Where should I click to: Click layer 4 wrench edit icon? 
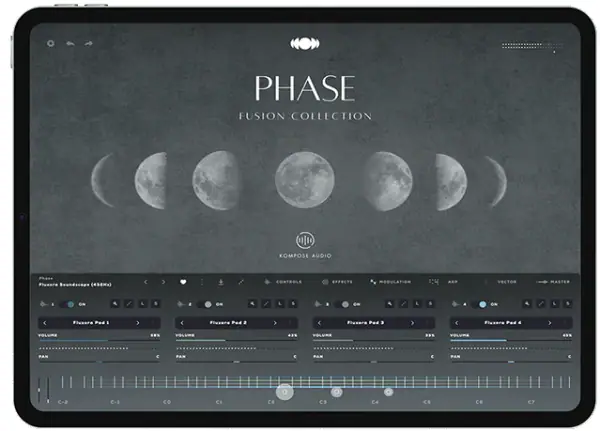coord(527,304)
